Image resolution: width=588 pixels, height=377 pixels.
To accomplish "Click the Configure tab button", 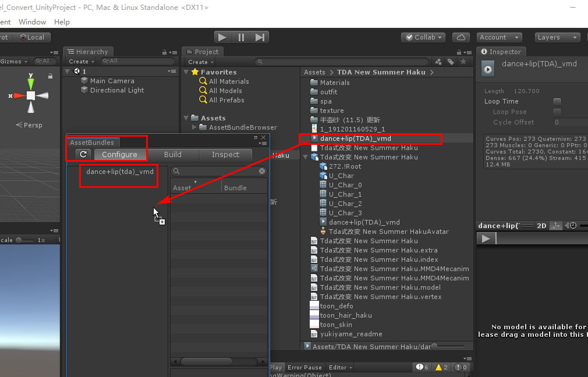I will coord(120,155).
